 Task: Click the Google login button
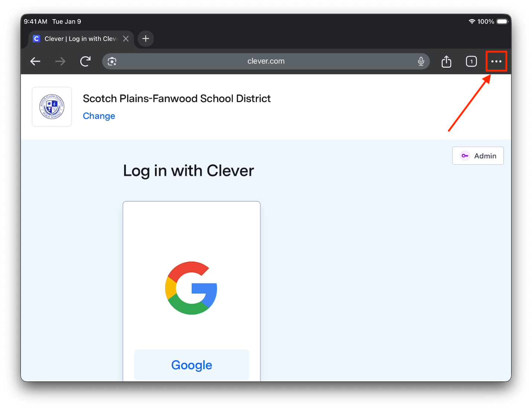point(192,365)
